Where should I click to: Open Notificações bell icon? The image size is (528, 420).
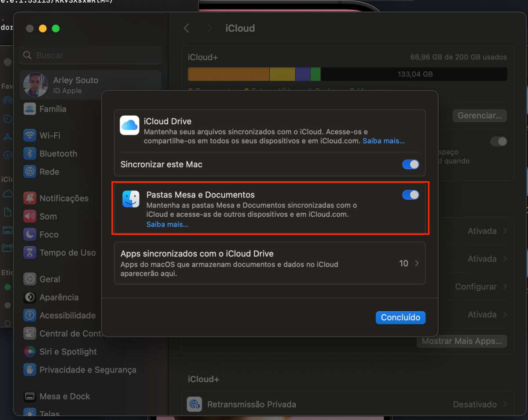point(29,198)
